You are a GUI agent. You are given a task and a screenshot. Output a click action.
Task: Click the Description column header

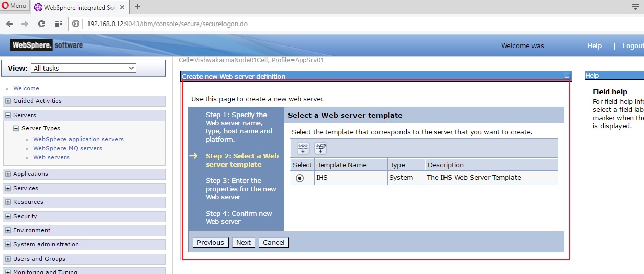tap(446, 165)
